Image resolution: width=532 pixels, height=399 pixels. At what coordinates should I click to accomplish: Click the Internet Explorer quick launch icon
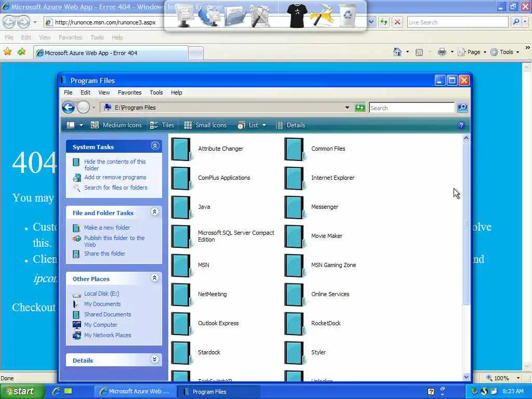56,391
